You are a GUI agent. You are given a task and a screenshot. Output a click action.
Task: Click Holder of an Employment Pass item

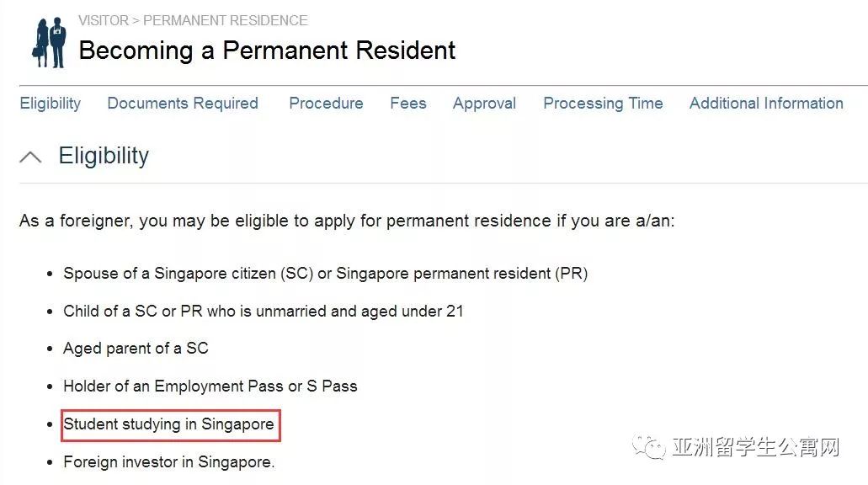click(210, 386)
